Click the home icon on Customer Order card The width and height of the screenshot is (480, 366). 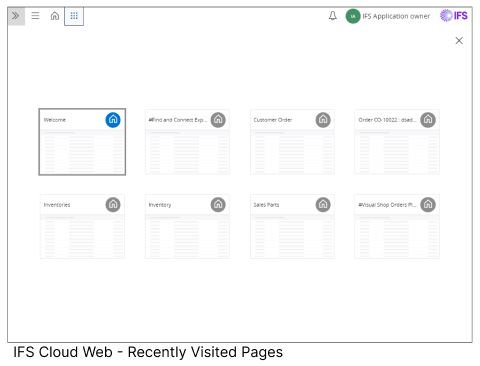point(323,120)
